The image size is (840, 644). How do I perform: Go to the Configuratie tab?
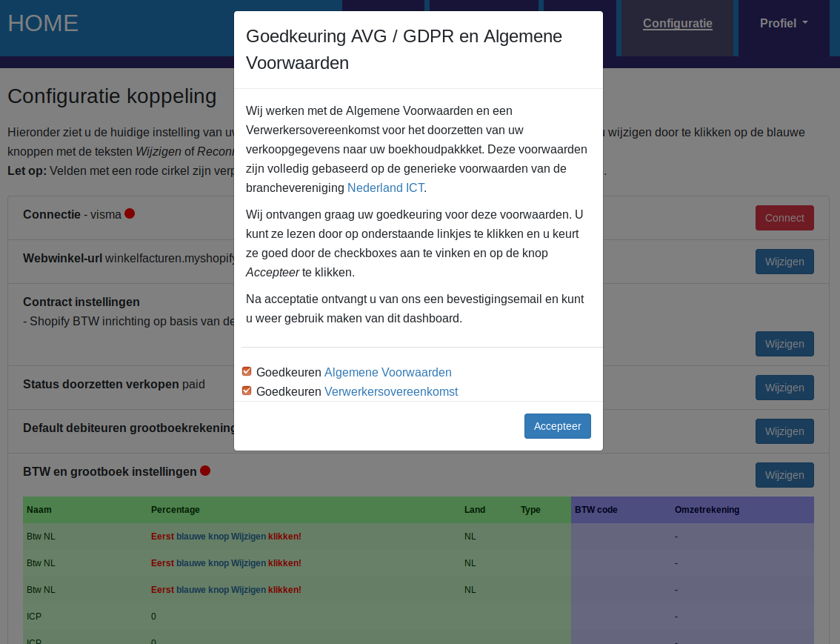(x=677, y=24)
